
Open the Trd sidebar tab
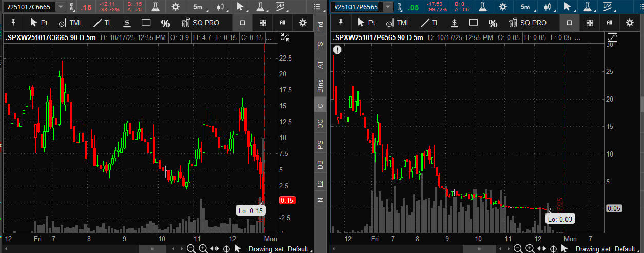[x=320, y=26]
